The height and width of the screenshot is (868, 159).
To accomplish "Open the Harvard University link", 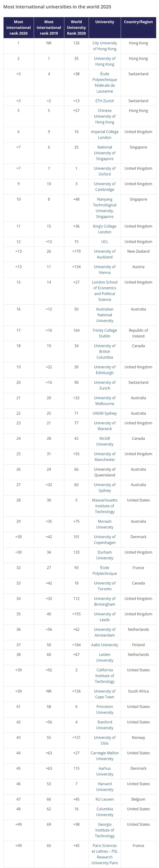I will coord(105,787).
